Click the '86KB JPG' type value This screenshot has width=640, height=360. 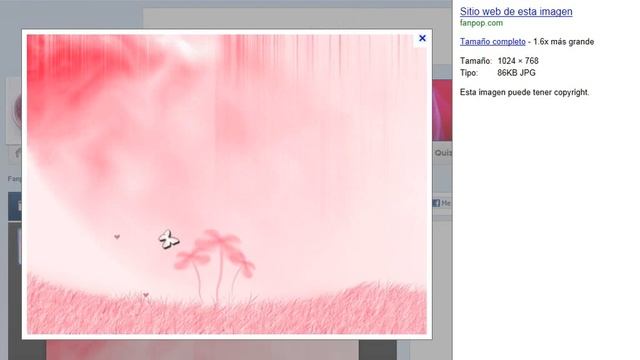(x=516, y=73)
